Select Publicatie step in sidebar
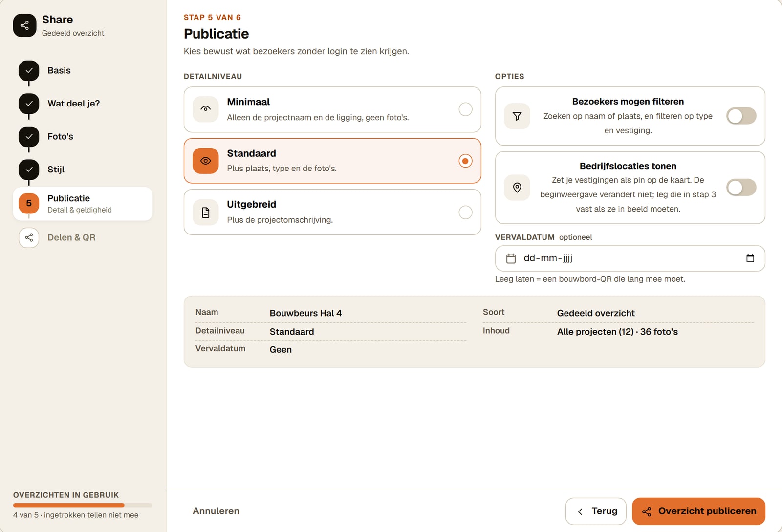 83,204
